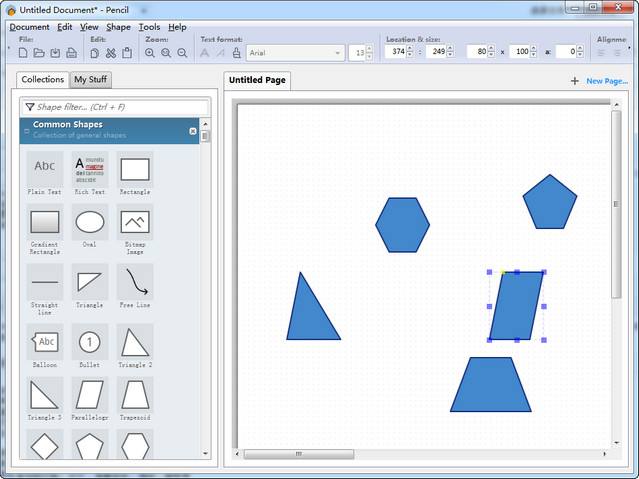Click the plus icon beside New Page
Image resolution: width=639 pixels, height=479 pixels.
(575, 81)
